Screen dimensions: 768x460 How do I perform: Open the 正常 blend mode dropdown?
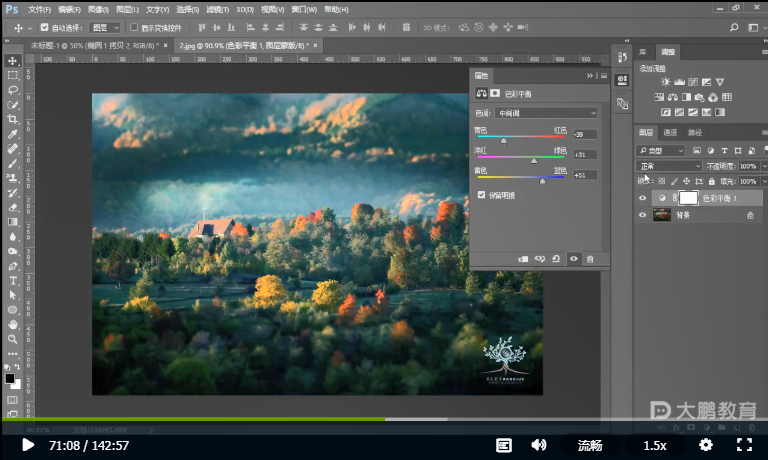(x=669, y=166)
